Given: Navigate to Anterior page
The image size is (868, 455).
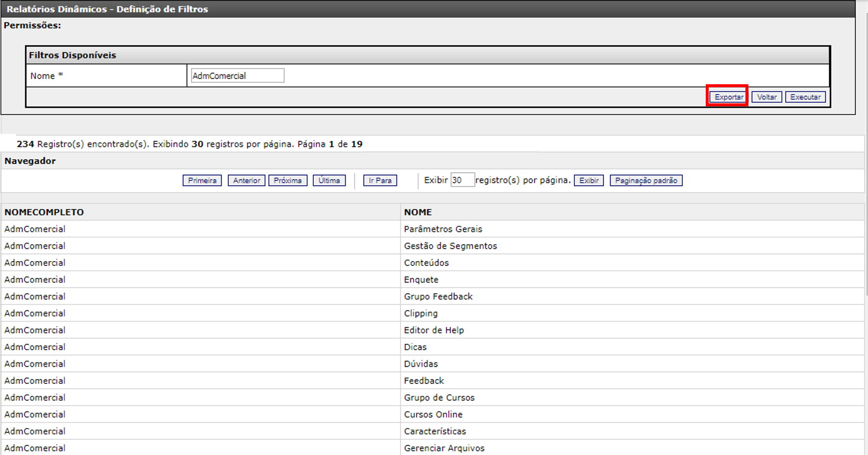Looking at the screenshot, I should [246, 180].
